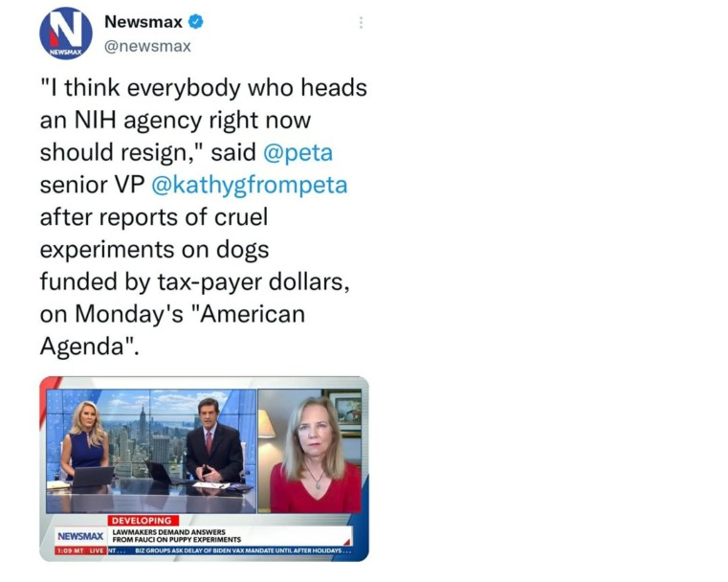Viewport: 728px width, 582px height.
Task: Click the Empire State Building backdrop
Action: pos(143,428)
